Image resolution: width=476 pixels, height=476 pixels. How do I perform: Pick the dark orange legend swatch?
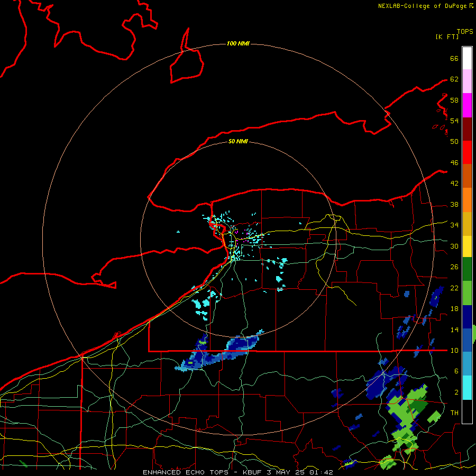tap(467, 176)
